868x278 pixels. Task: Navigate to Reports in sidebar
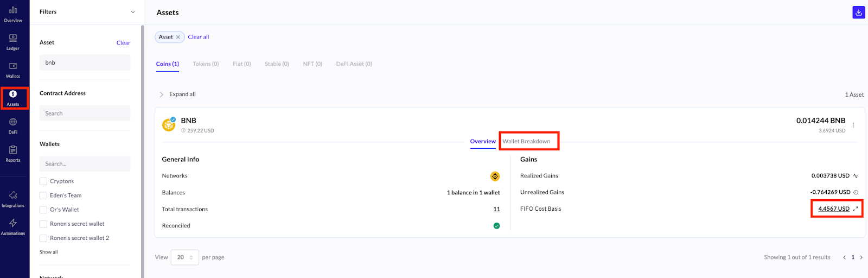[13, 154]
